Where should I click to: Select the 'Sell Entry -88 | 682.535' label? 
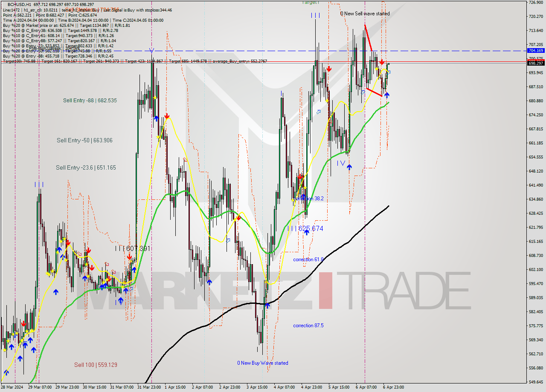90,101
